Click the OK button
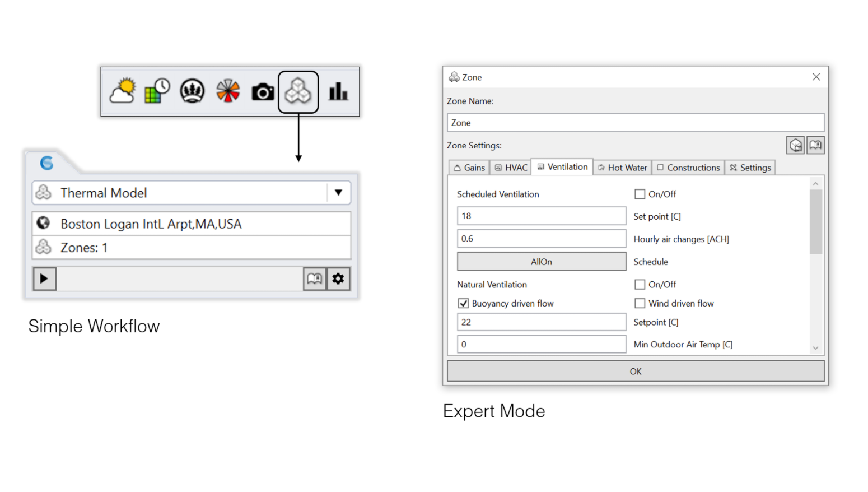Screen dimensions: 868x492 [x=635, y=372]
